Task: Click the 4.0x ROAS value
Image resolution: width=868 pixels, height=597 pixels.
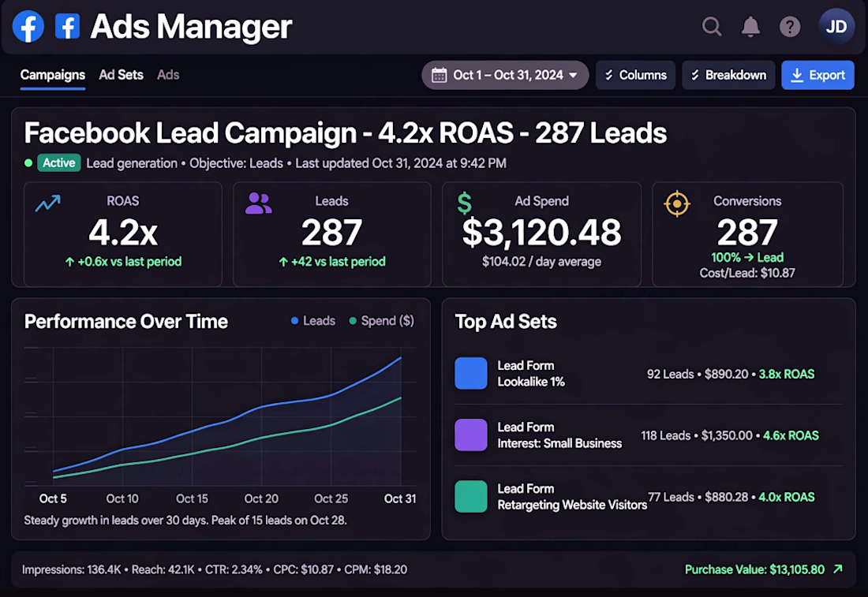Action: tap(786, 497)
